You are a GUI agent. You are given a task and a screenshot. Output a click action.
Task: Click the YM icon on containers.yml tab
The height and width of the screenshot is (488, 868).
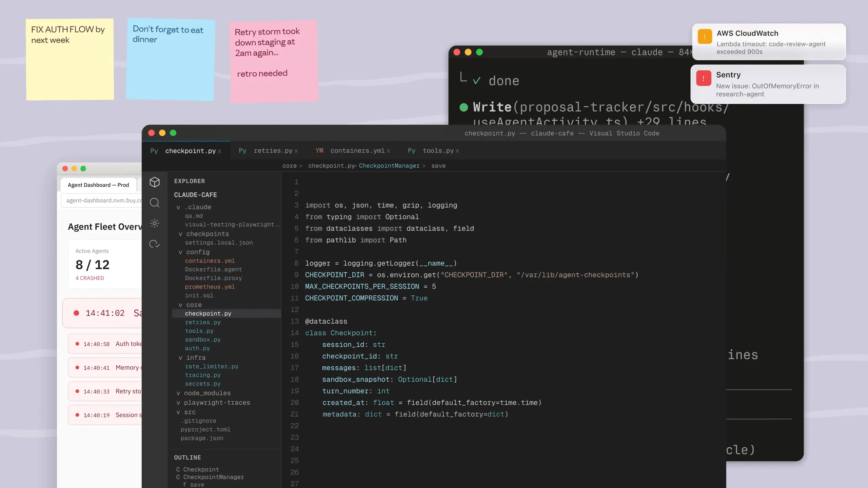click(x=319, y=151)
